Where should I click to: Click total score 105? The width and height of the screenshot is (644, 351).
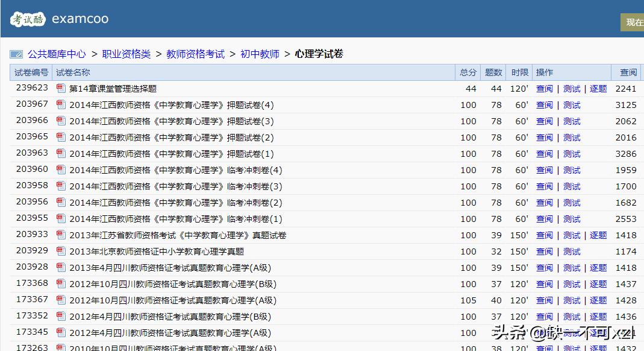point(468,301)
